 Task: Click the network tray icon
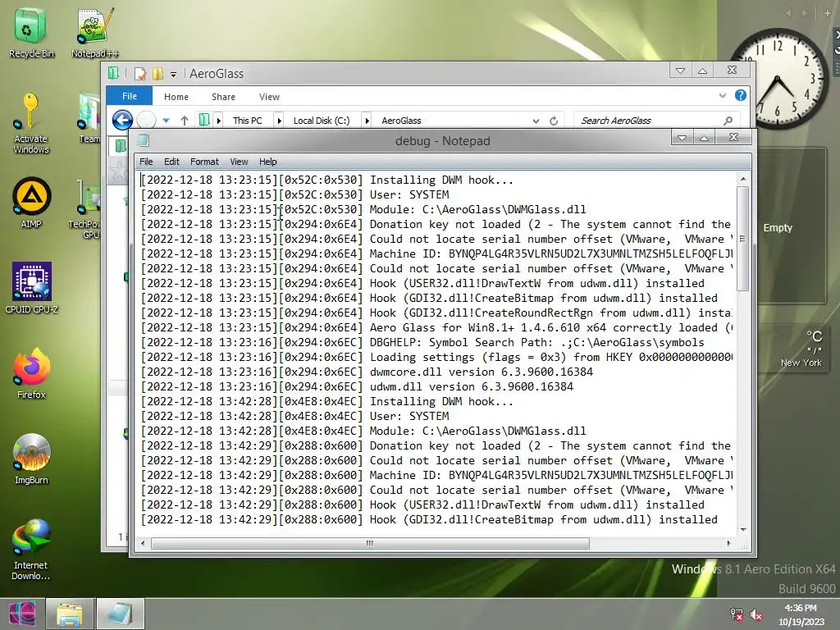pyautogui.click(x=737, y=615)
